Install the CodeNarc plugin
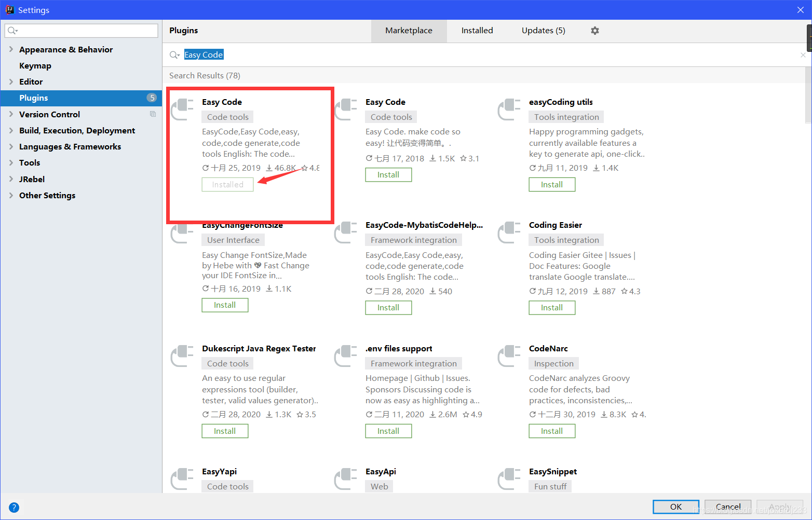This screenshot has width=812, height=520. click(552, 431)
